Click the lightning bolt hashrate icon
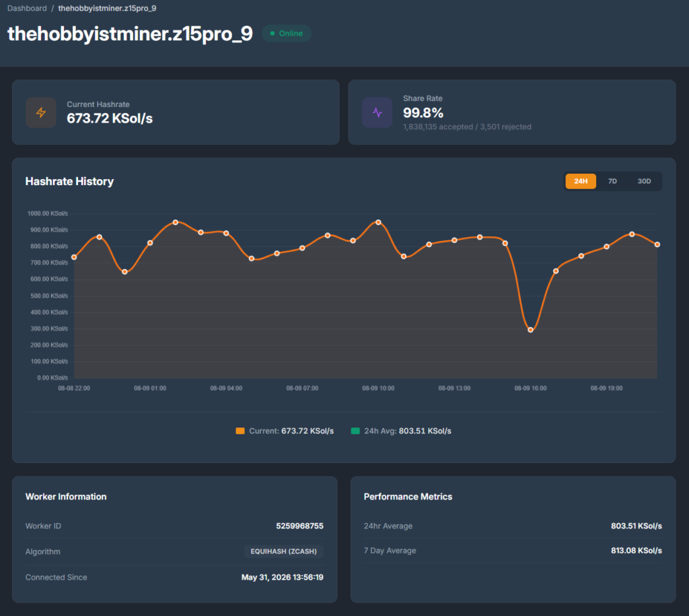Image resolution: width=689 pixels, height=616 pixels. [41, 112]
